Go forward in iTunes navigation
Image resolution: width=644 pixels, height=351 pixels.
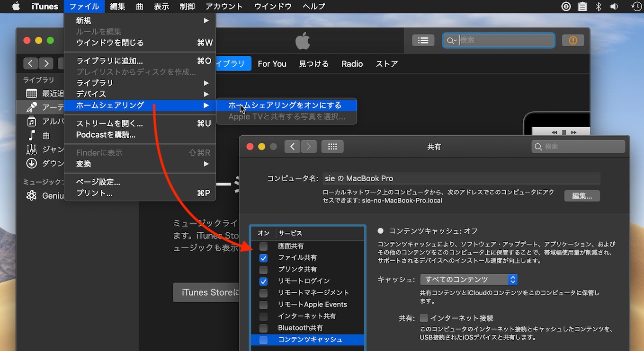coord(46,63)
